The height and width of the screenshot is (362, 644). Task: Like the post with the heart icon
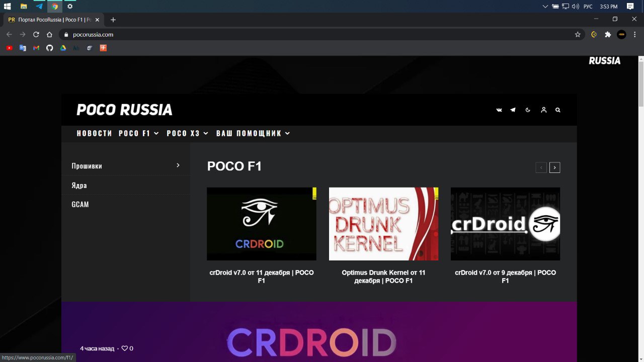(x=125, y=348)
